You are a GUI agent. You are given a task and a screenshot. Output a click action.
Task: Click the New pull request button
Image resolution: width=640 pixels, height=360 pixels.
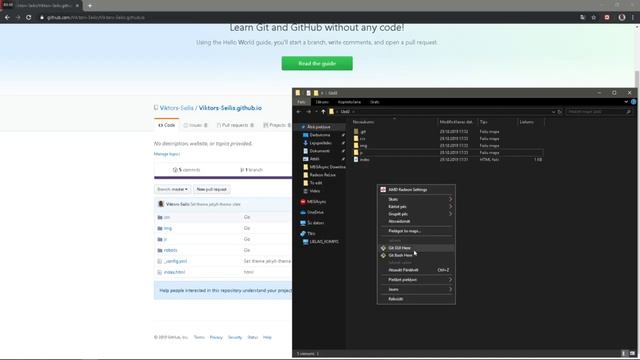click(x=211, y=189)
